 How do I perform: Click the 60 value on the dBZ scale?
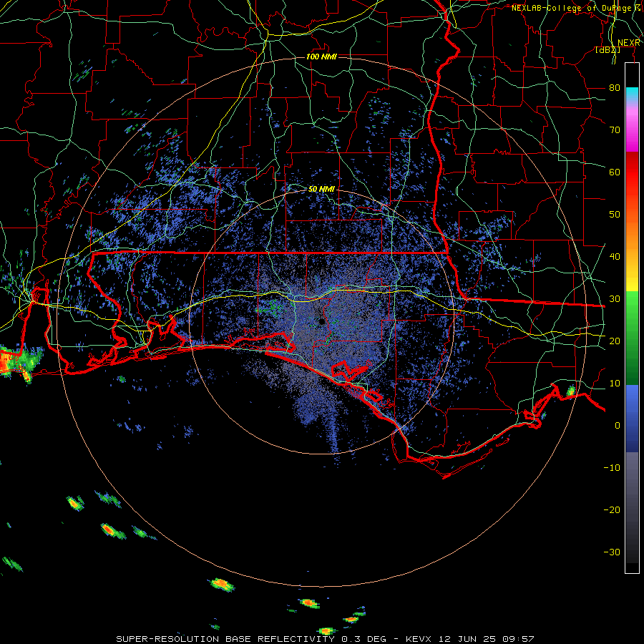coord(615,172)
